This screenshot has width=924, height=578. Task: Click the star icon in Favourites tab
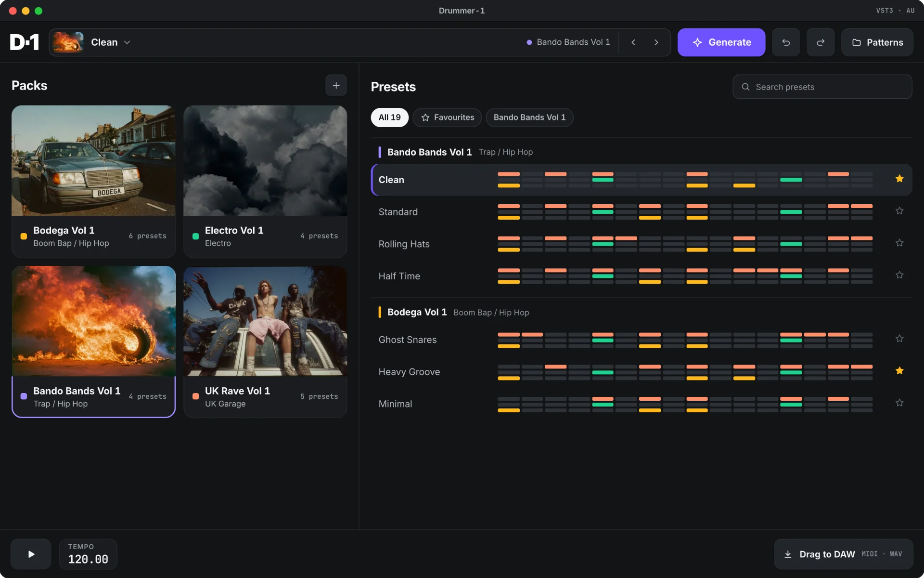pos(425,118)
